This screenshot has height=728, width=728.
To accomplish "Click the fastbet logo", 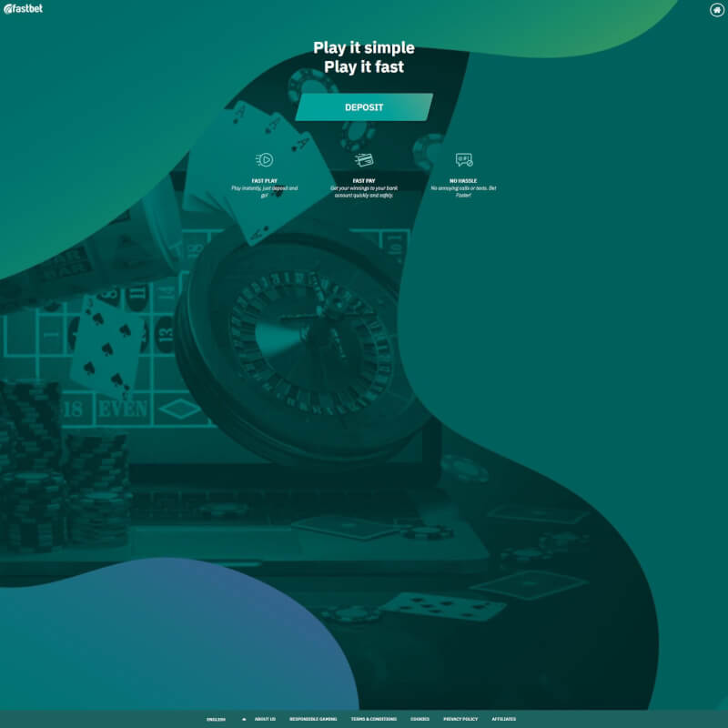I will pyautogui.click(x=23, y=9).
